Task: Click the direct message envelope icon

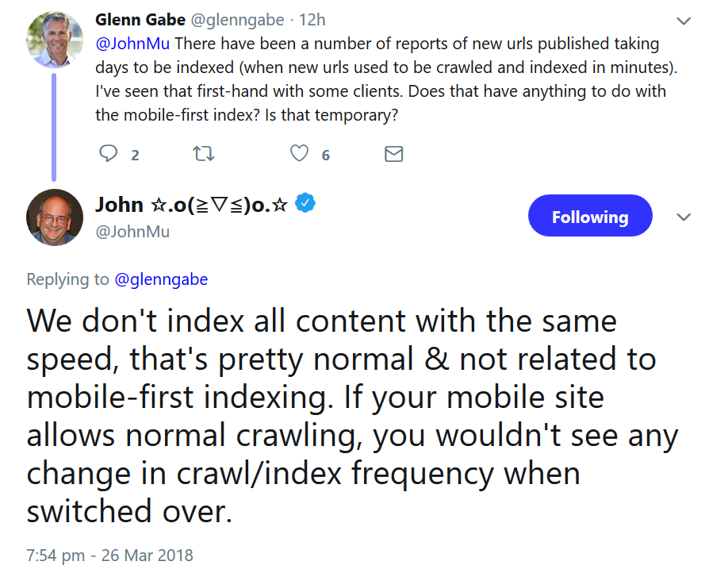Action: [x=393, y=154]
